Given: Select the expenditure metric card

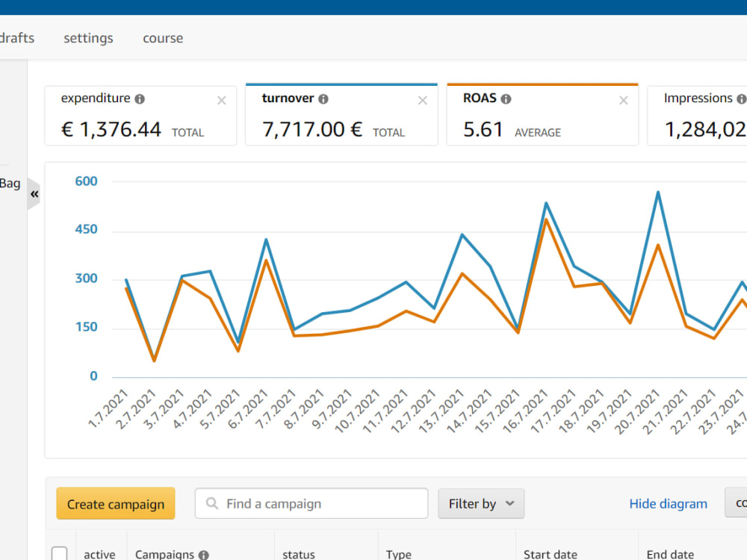Looking at the screenshot, I should 140,116.
